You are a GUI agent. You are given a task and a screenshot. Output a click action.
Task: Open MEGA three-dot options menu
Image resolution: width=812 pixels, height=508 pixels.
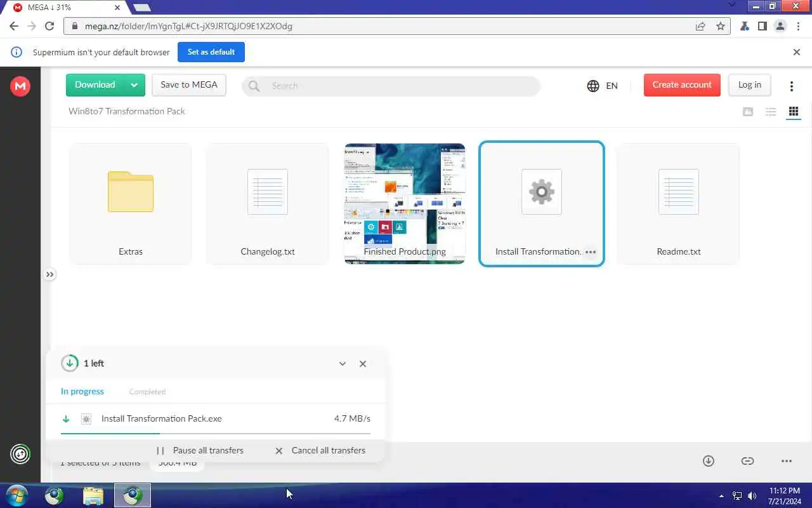792,86
